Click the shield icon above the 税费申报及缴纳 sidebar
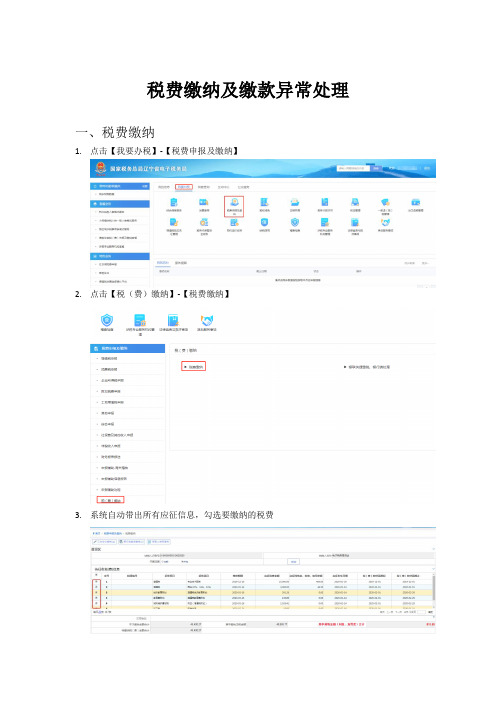496x702 pixels. click(x=107, y=322)
